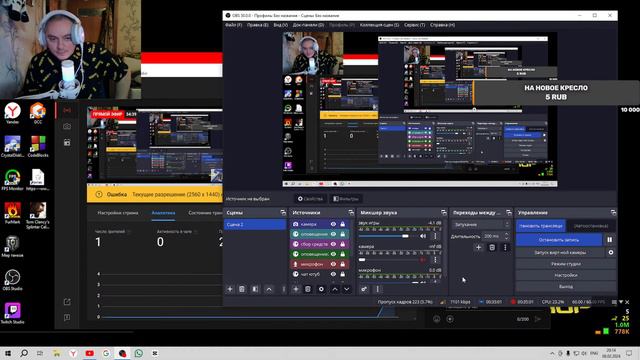Add a new source in Источники panel

pyautogui.click(x=296, y=289)
